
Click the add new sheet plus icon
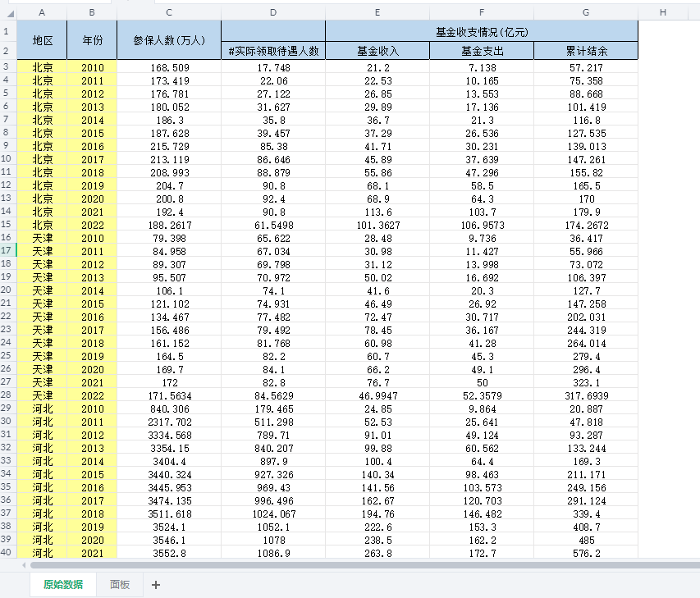click(156, 585)
